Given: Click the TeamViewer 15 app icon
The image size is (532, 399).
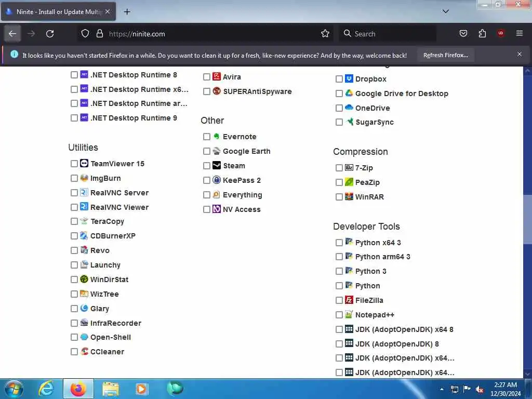Looking at the screenshot, I should coord(84,163).
